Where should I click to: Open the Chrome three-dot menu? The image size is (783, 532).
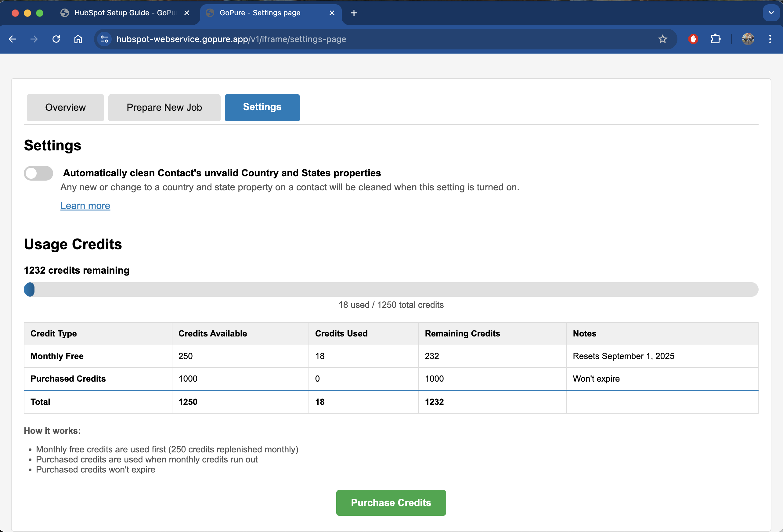coord(770,39)
